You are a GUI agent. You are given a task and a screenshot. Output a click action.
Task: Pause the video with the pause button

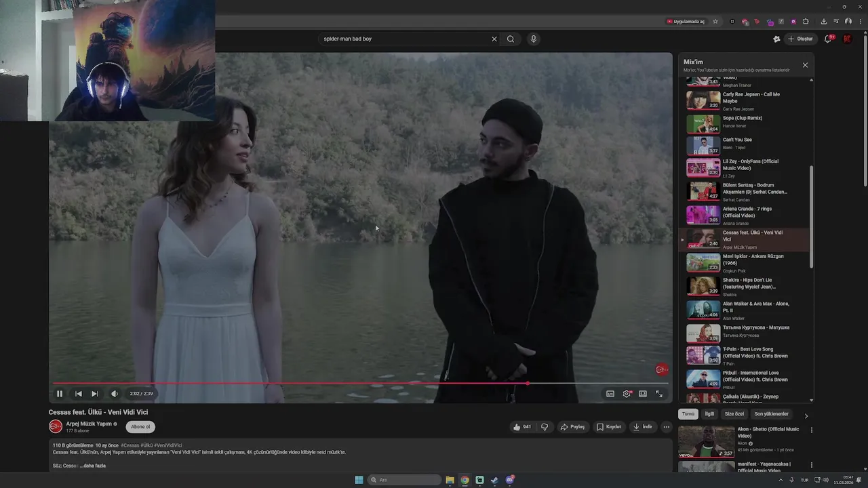[60, 394]
